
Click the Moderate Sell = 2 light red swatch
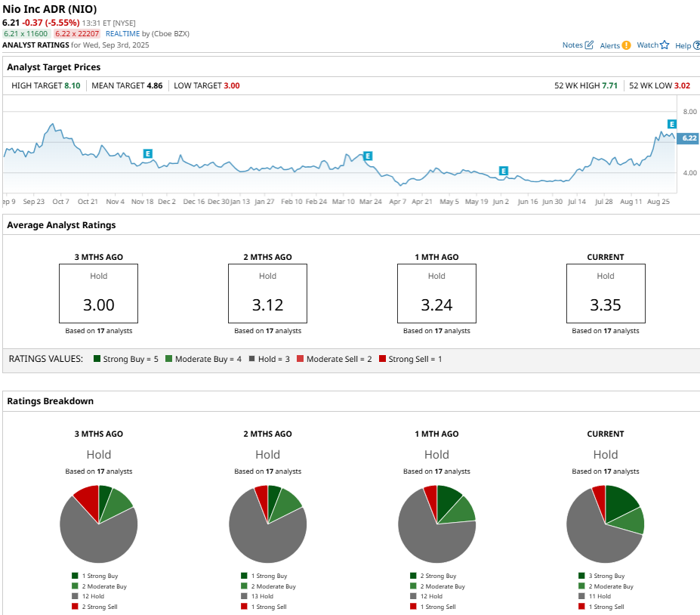[300, 359]
